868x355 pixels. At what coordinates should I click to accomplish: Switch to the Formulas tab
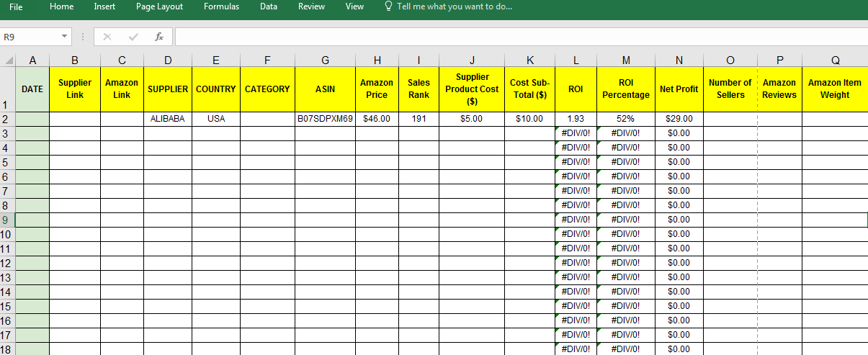[x=222, y=6]
